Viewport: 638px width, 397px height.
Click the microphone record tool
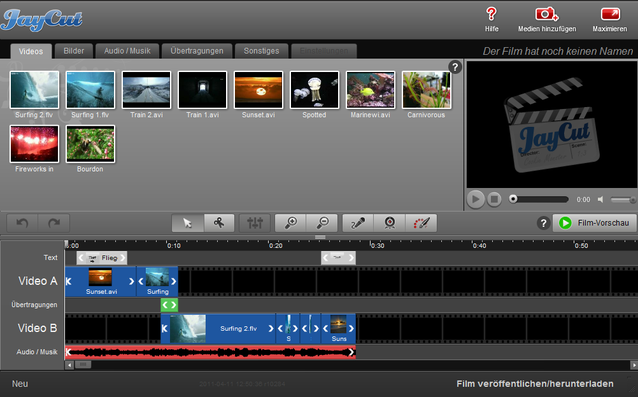[x=358, y=223]
